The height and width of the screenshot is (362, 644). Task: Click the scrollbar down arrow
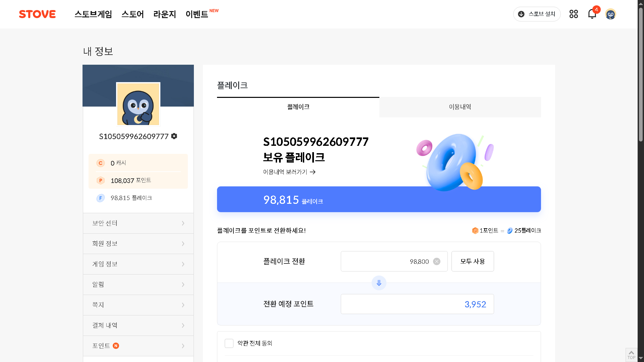pos(641,358)
